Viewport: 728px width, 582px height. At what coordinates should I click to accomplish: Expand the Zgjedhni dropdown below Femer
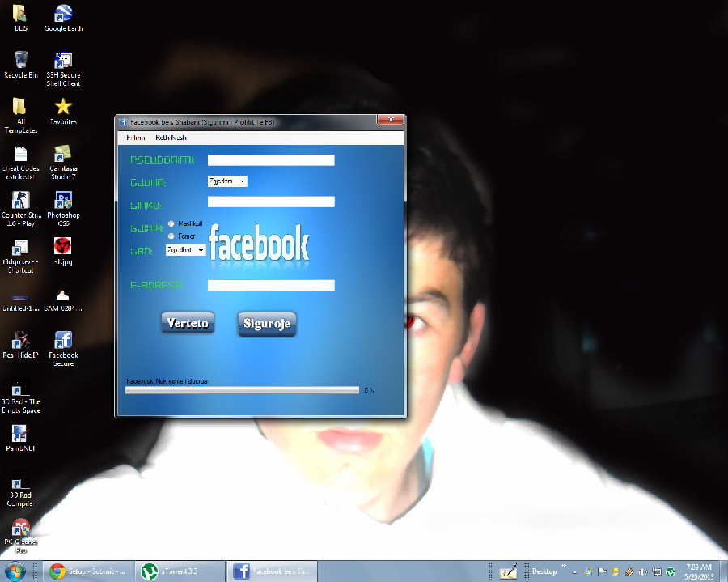[186, 250]
